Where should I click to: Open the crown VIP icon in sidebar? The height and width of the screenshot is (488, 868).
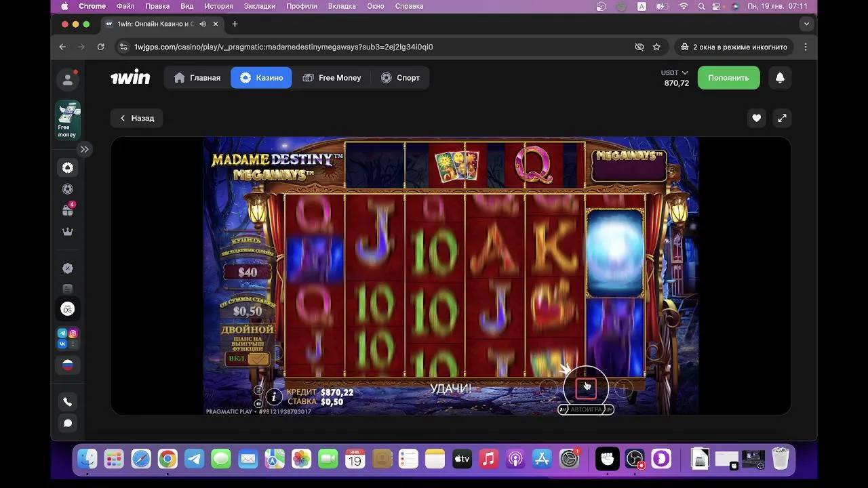(x=68, y=232)
